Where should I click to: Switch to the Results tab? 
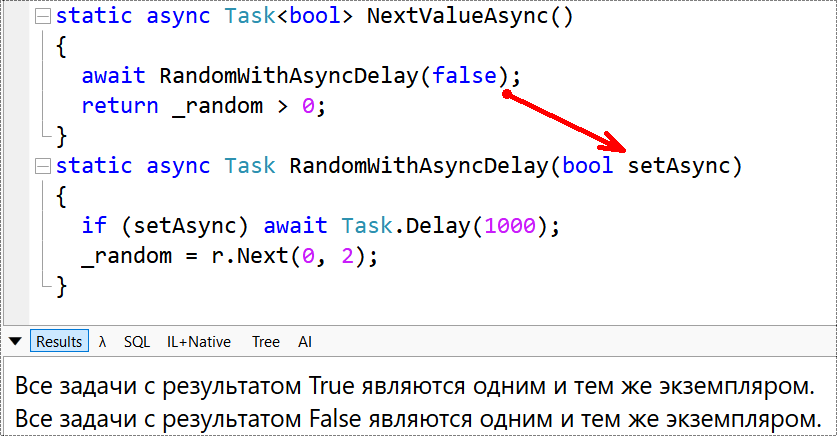[59, 342]
